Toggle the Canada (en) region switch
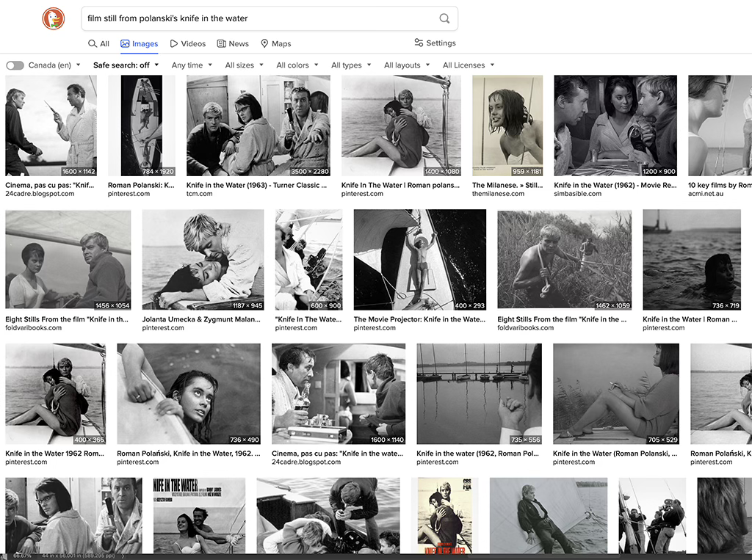Screen dimensions: 752x560 point(15,65)
